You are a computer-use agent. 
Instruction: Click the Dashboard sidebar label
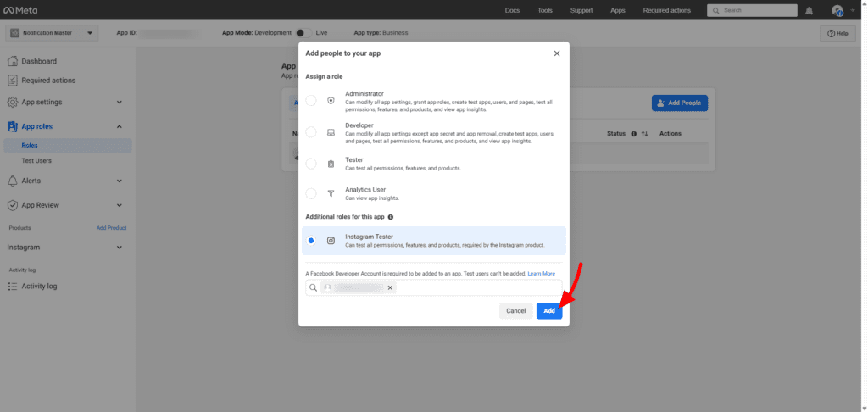coord(39,61)
